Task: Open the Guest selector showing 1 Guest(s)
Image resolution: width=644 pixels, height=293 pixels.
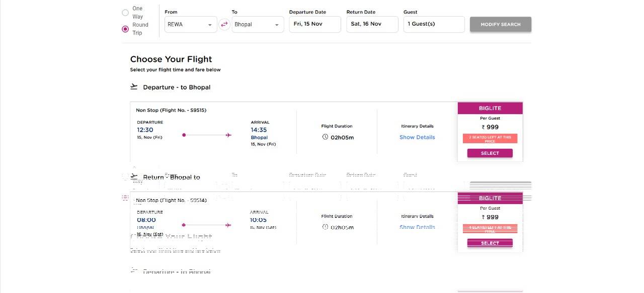Action: click(x=434, y=24)
